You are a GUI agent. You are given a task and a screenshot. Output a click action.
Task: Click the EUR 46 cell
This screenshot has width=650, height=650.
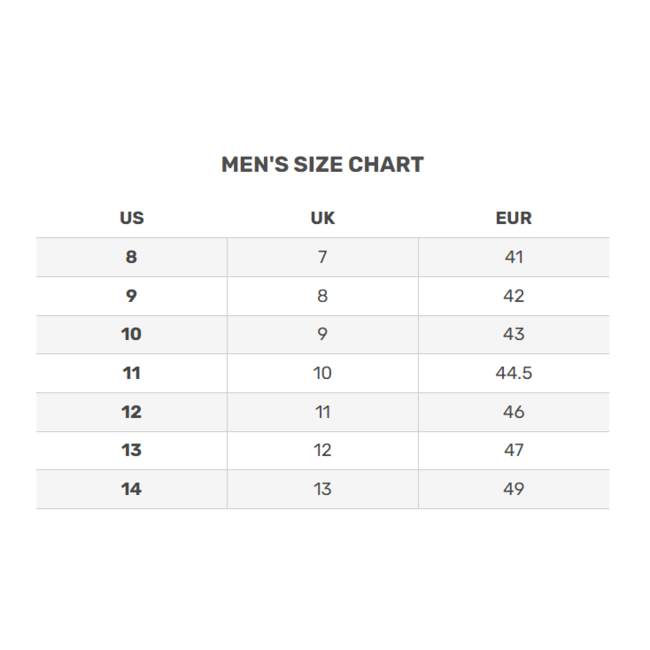[513, 412]
